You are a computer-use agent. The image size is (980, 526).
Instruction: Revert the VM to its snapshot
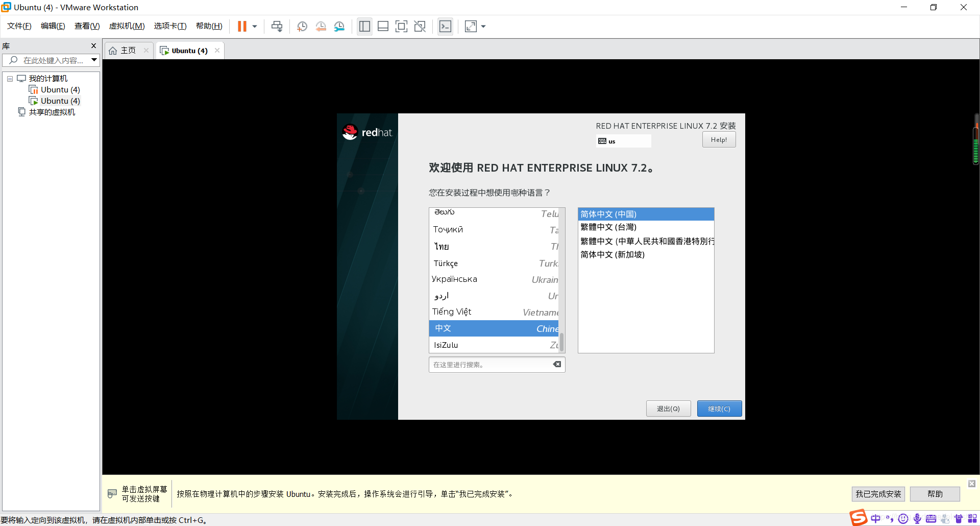(x=321, y=26)
